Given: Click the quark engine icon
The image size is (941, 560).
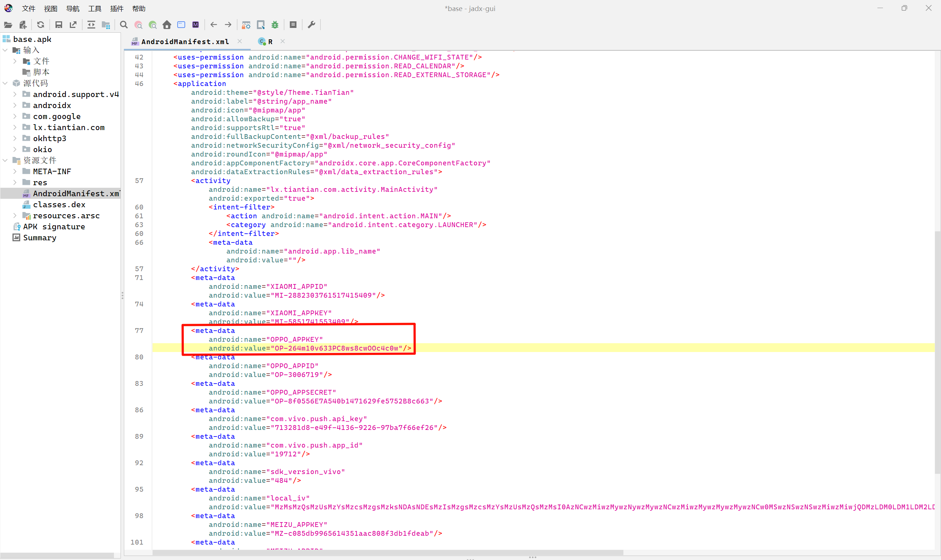Looking at the screenshot, I should [261, 25].
